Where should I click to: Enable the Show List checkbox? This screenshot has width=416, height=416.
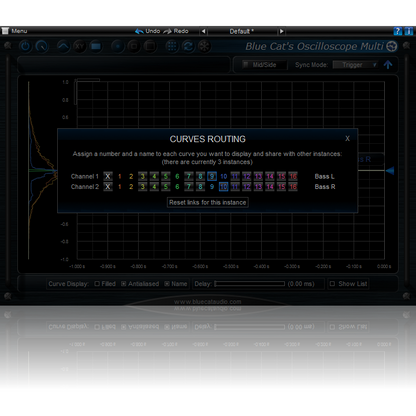click(332, 284)
